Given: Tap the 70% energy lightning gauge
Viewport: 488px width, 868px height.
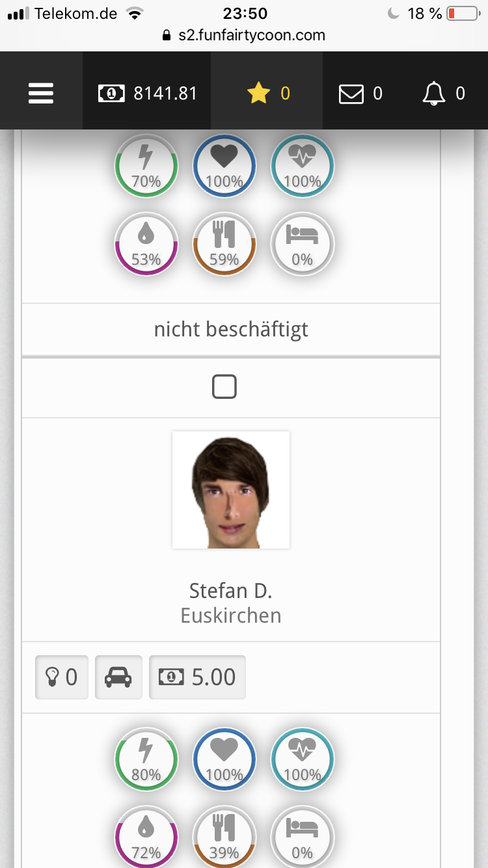Looking at the screenshot, I should (146, 165).
